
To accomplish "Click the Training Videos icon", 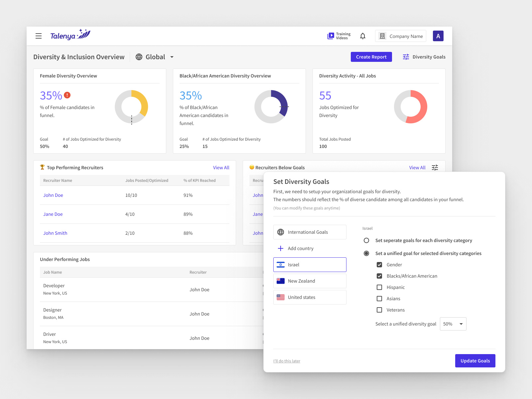I will [x=331, y=36].
